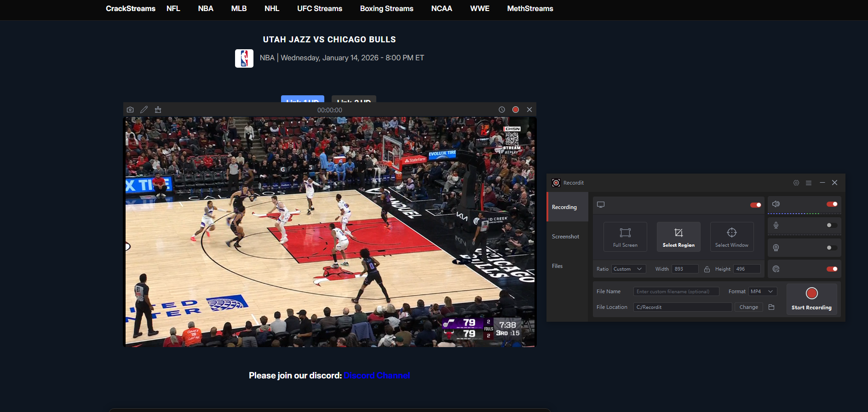Image resolution: width=868 pixels, height=412 pixels.
Task: Expand the Ratio Custom dropdown
Action: [x=628, y=269]
